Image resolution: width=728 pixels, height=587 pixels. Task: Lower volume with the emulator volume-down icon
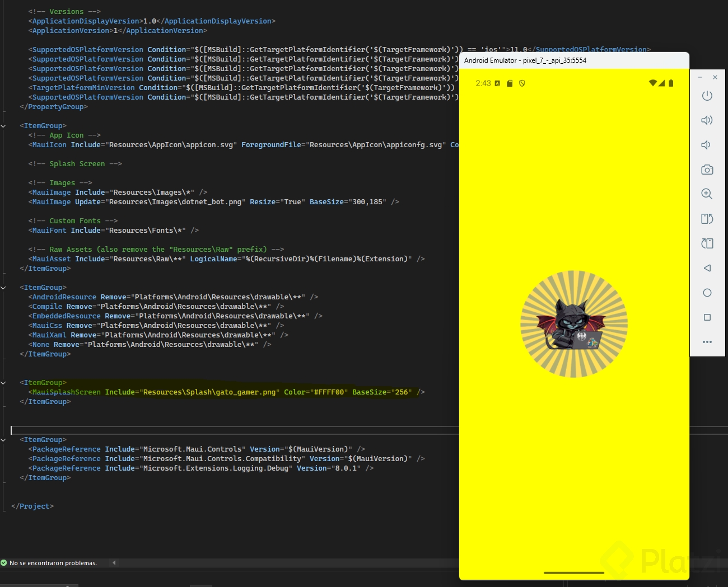click(x=706, y=145)
